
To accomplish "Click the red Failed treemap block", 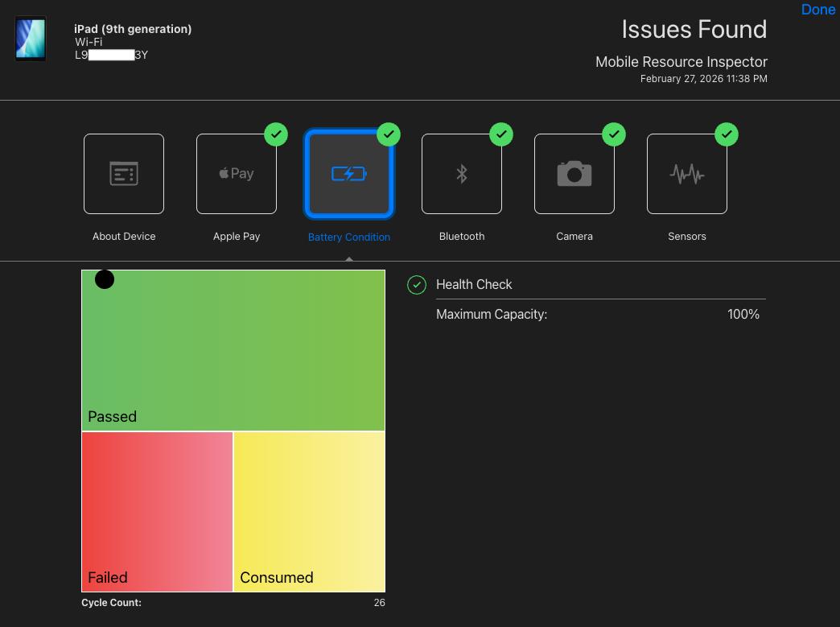I will (x=157, y=511).
